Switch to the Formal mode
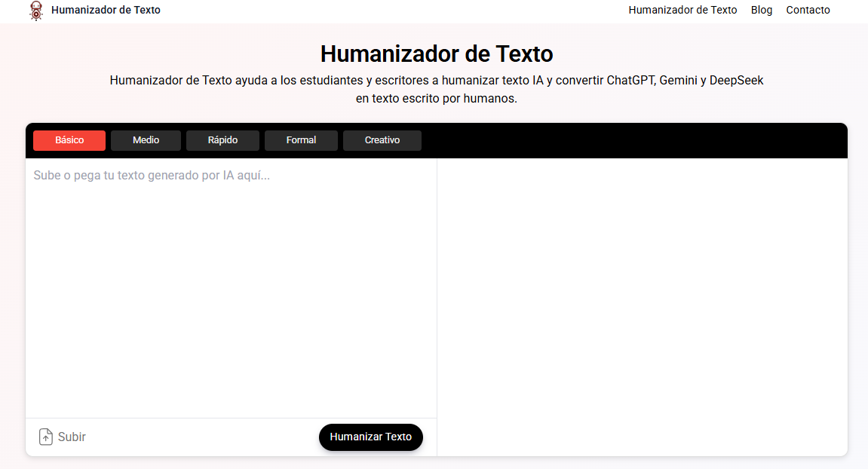 tap(301, 140)
